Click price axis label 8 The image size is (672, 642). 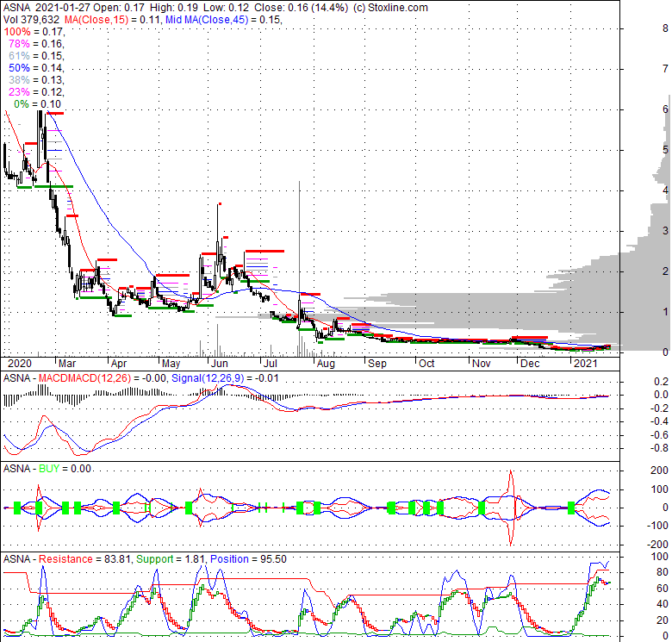coord(665,28)
